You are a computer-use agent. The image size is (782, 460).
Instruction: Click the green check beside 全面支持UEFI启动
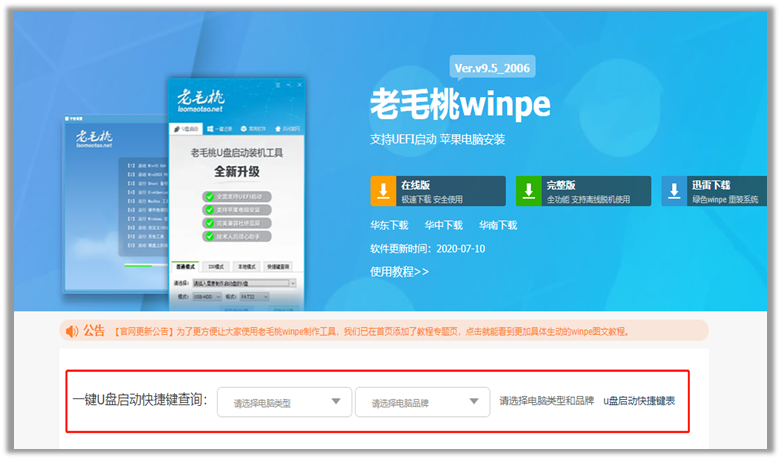pos(210,197)
